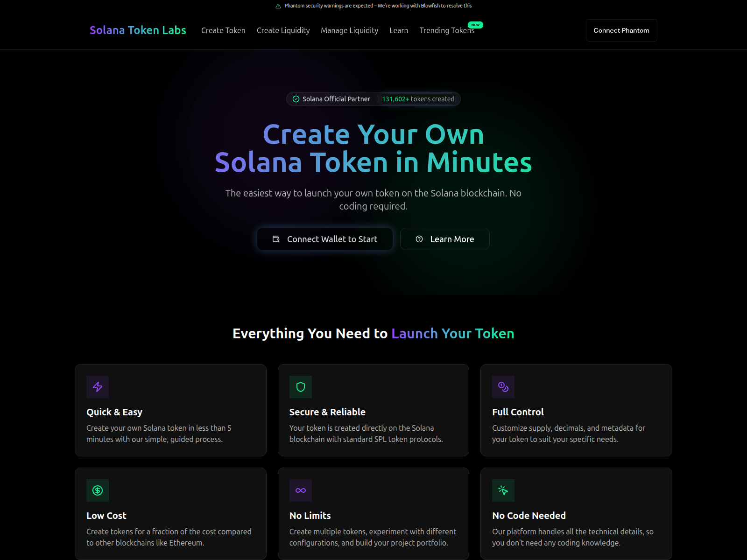The image size is (747, 560).
Task: Click the infinity icon for No Limits
Action: (301, 490)
